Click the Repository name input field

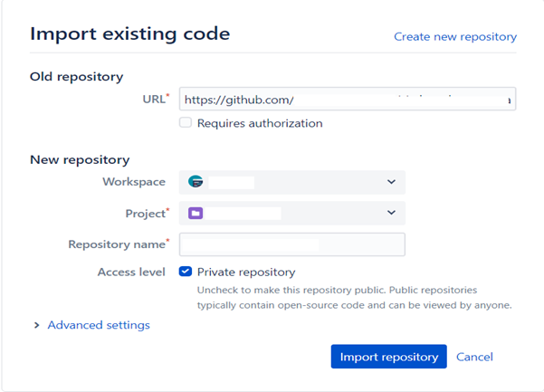[292, 244]
